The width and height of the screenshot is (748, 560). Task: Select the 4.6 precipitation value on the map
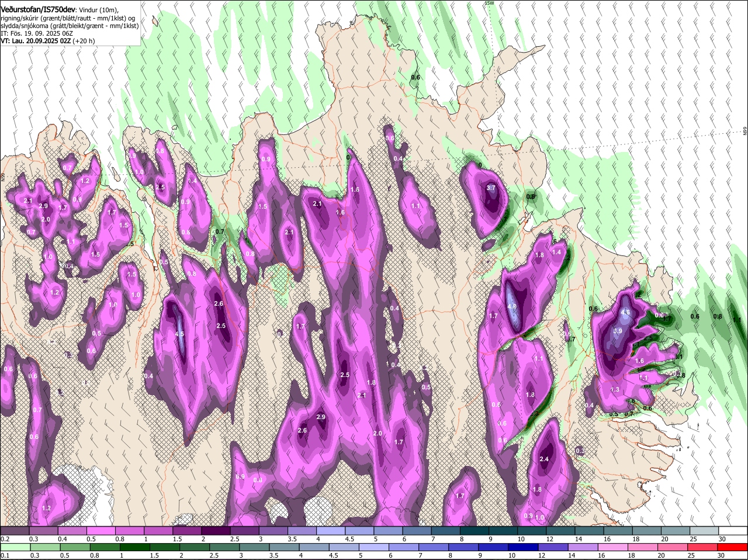[625, 312]
